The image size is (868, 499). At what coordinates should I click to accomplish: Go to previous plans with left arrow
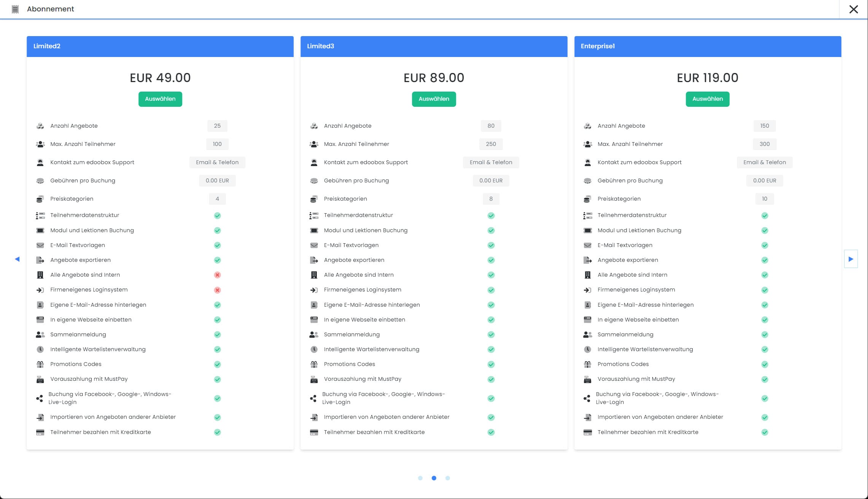[x=17, y=259]
